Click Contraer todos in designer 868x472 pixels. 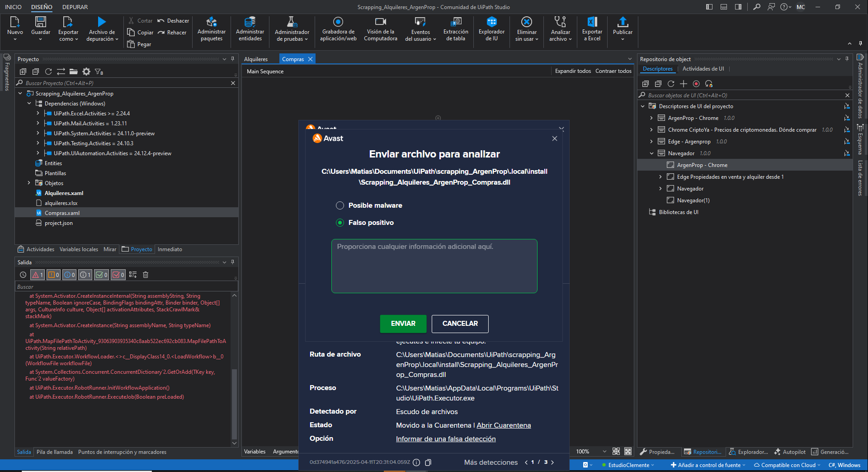613,71
